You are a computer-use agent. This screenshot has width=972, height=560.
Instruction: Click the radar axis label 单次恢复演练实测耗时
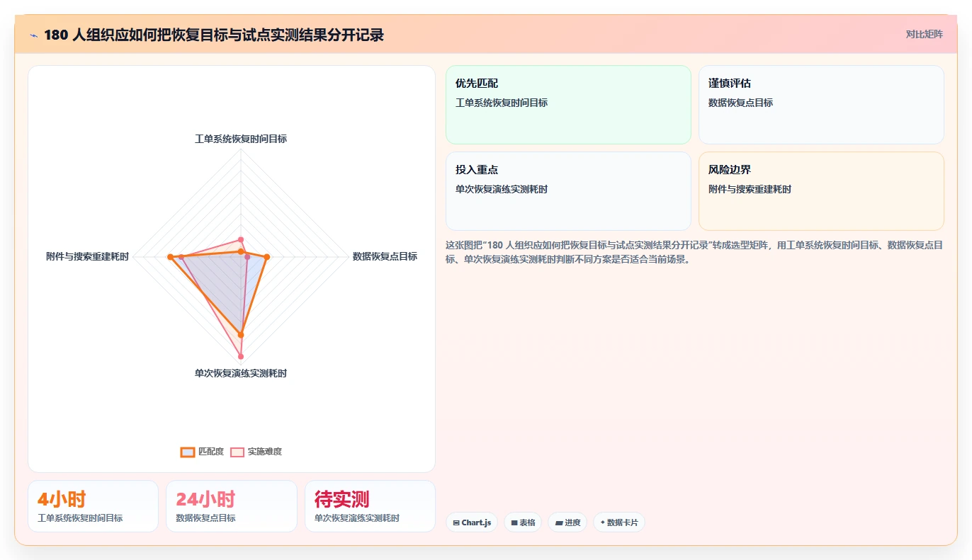coord(241,373)
